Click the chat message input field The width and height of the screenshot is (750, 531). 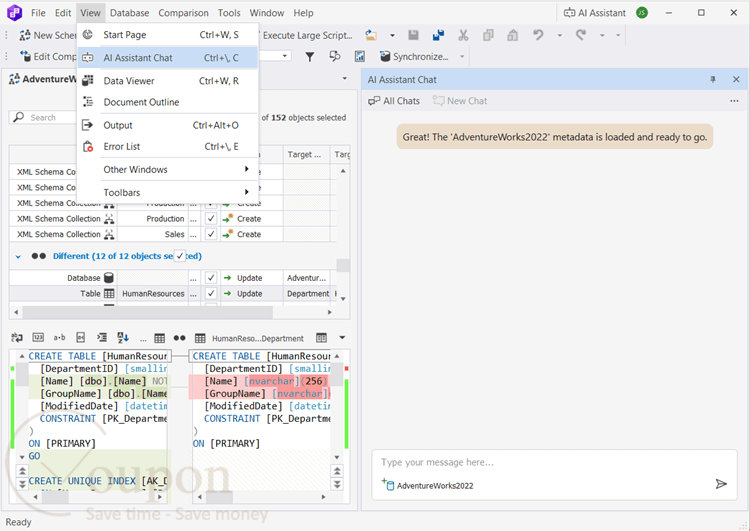pyautogui.click(x=554, y=462)
